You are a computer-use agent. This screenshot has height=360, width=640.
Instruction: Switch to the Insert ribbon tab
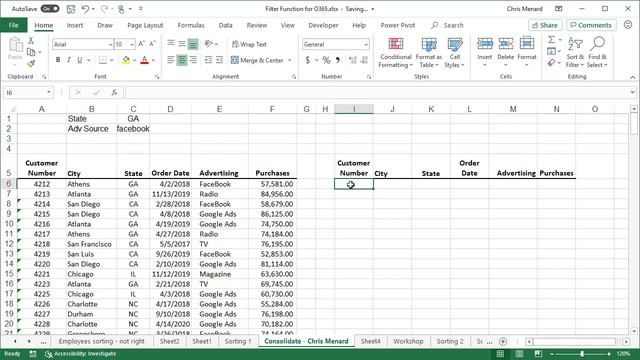tap(75, 25)
